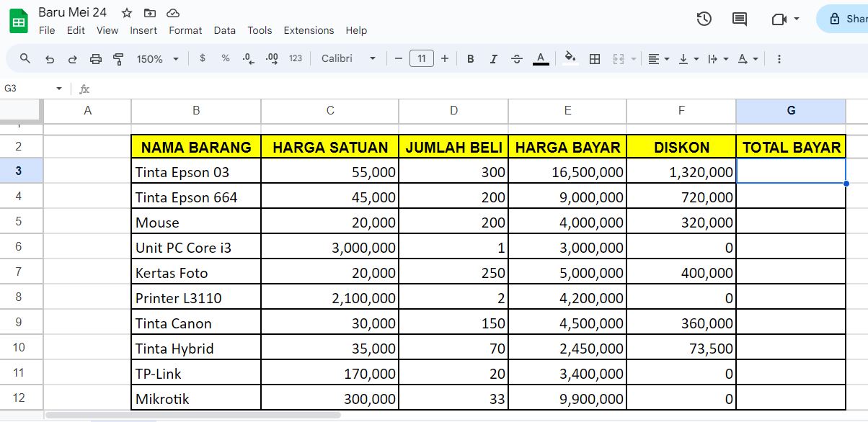Open the File menu
Viewport: 868px width, 422px height.
point(47,30)
